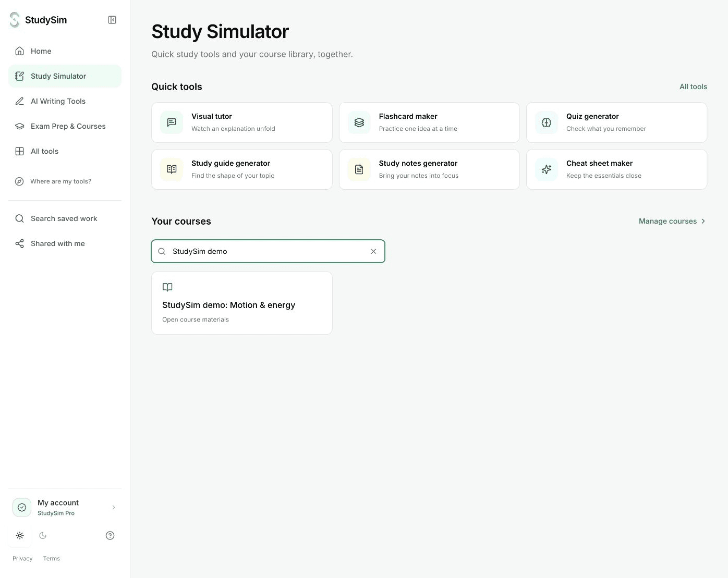Click the Flashcard maker layers icon
The width and height of the screenshot is (728, 578).
click(359, 122)
